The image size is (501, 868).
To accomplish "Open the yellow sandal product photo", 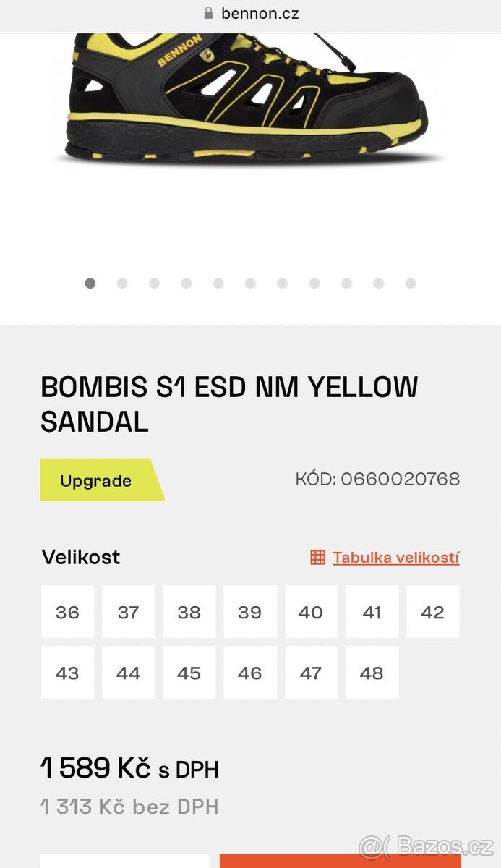I will coord(246,98).
